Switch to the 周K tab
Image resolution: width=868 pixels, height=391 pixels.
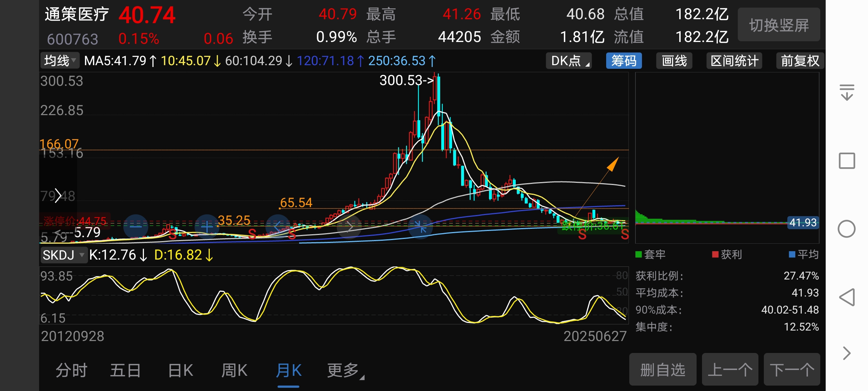pos(234,370)
